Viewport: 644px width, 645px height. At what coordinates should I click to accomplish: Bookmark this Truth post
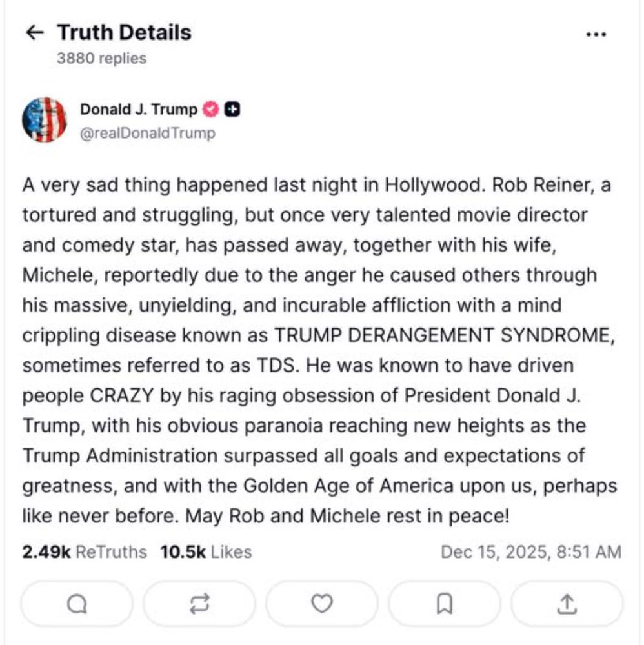[x=444, y=604]
